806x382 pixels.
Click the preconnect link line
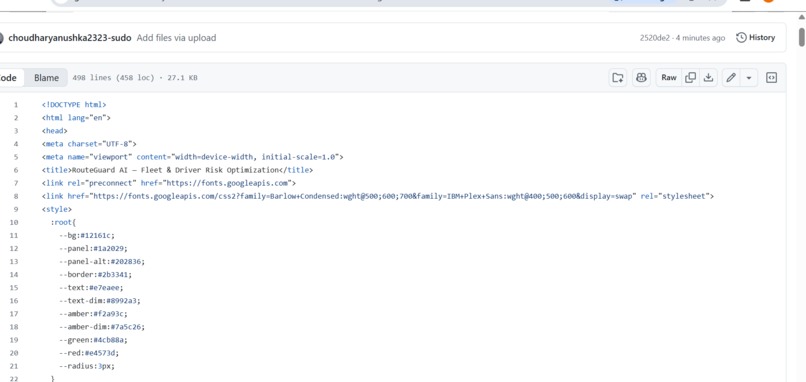tap(169, 183)
